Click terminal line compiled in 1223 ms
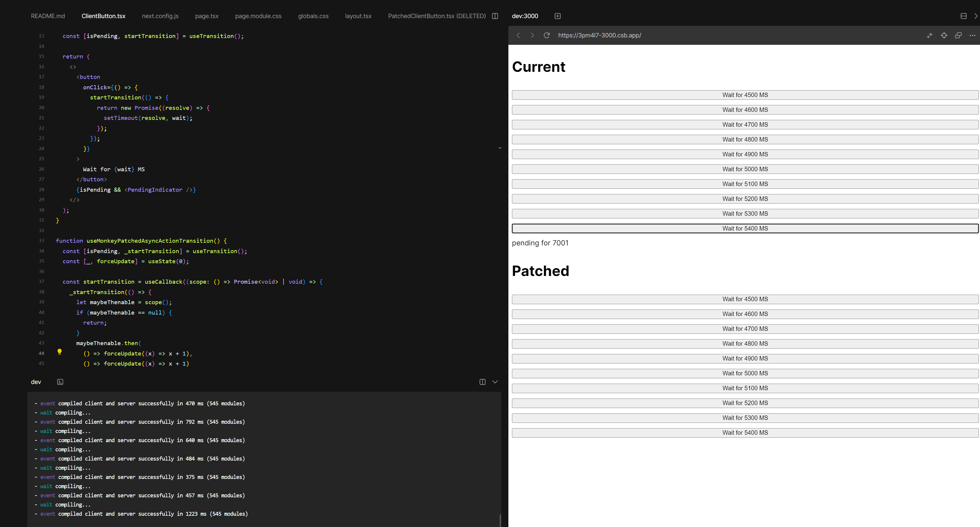Screen dimensions: 980x527 141,514
